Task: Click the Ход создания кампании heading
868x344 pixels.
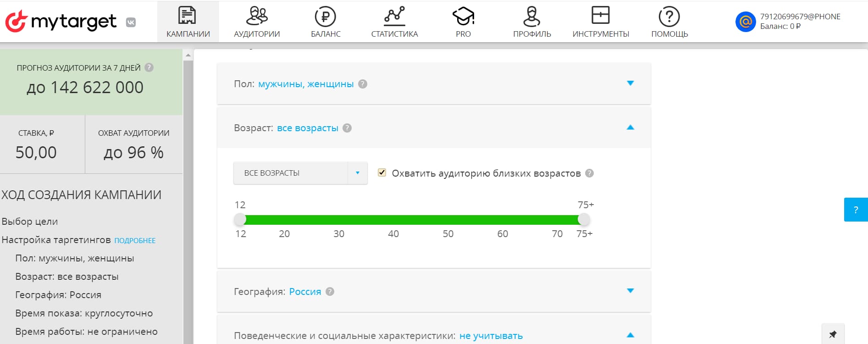Action: [x=81, y=195]
